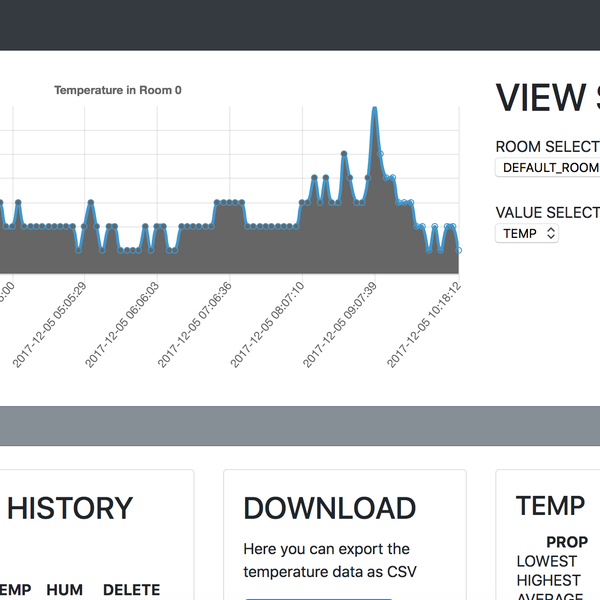The height and width of the screenshot is (600, 600).
Task: Click the highest peak data point in chart
Action: (x=374, y=108)
